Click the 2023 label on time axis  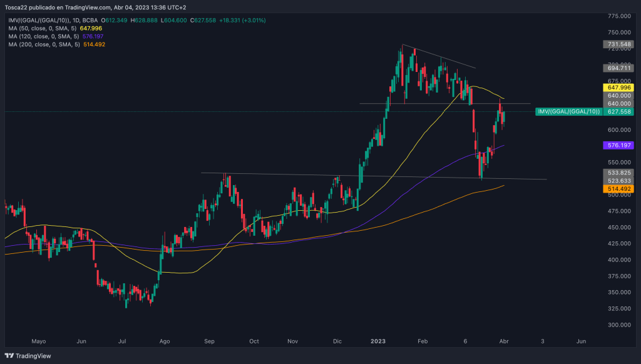coord(377,341)
